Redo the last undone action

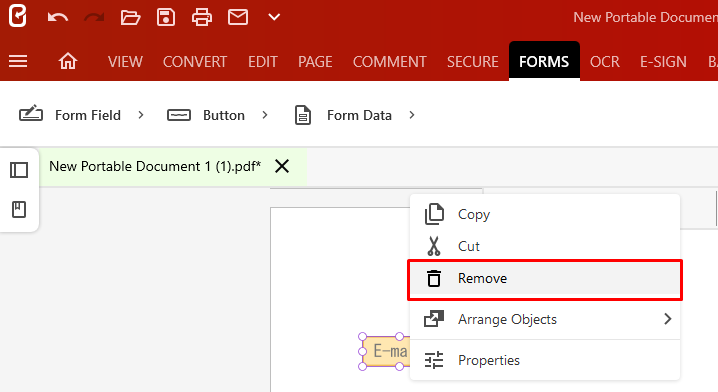click(x=94, y=18)
